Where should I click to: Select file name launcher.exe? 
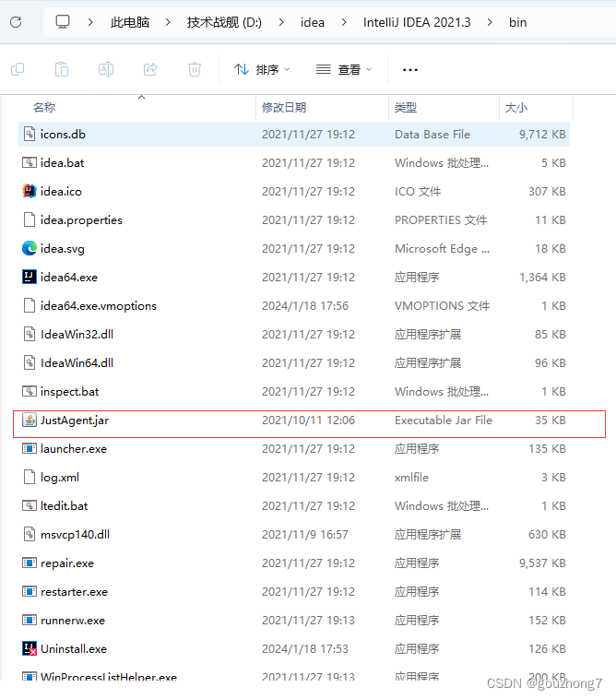click(x=74, y=449)
